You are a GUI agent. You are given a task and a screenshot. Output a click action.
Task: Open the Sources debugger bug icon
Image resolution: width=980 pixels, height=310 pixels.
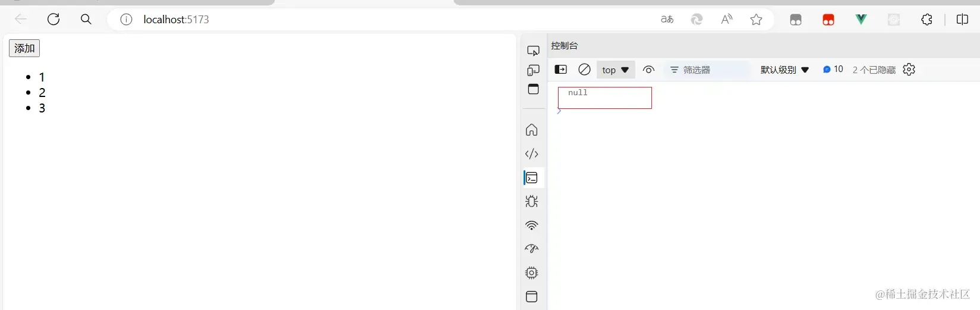(x=532, y=202)
